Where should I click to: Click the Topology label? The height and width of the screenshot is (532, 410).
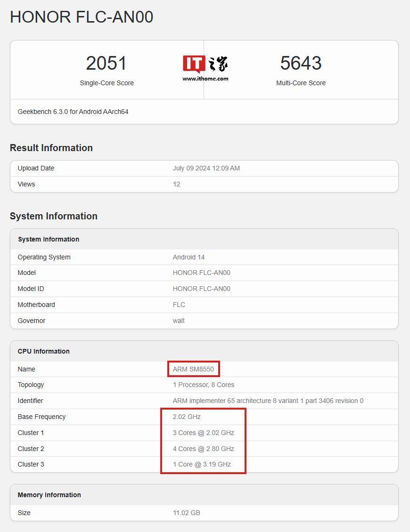click(x=31, y=385)
